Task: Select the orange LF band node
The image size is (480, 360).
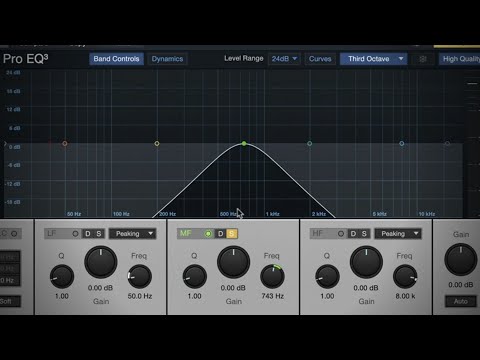Action: pos(65,144)
